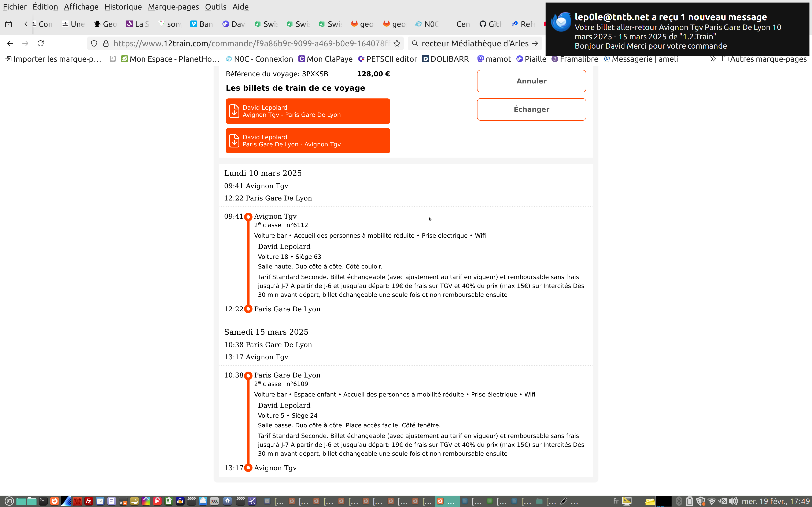Image resolution: width=812 pixels, height=507 pixels.
Task: Click the Échanger button
Action: point(531,109)
